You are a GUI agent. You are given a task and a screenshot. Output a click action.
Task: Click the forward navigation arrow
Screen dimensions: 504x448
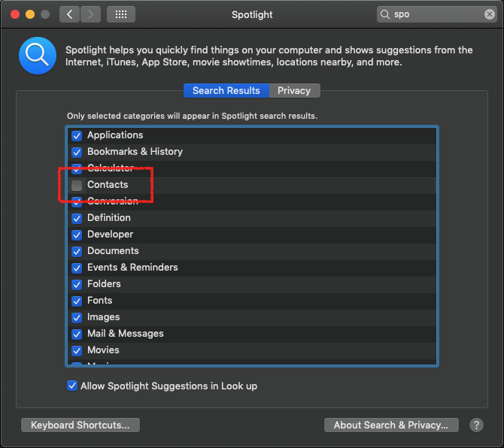point(90,14)
